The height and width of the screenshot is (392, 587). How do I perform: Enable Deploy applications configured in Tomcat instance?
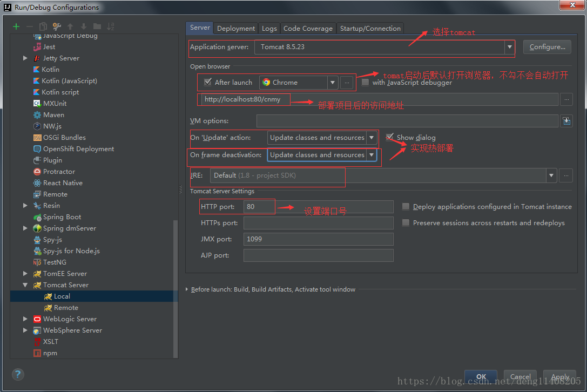tap(406, 206)
